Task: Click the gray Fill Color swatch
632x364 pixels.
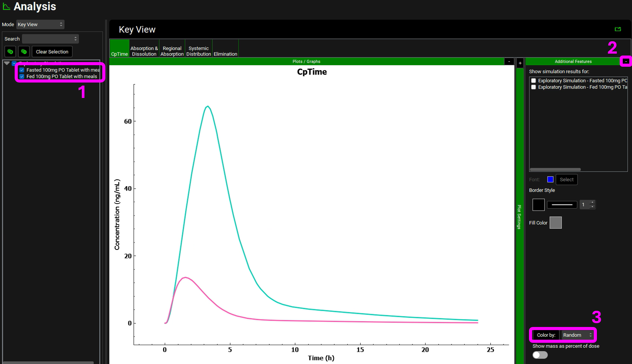Action: click(555, 223)
